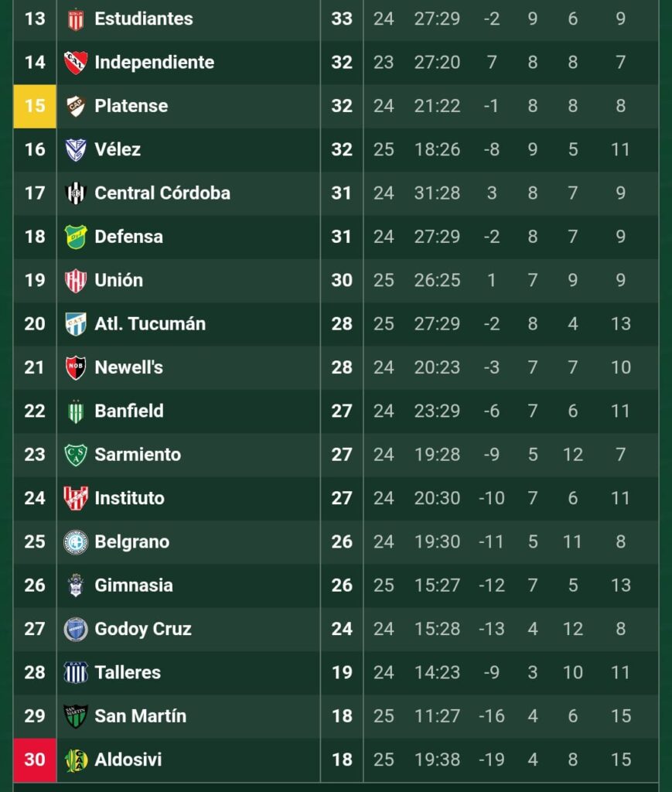Open the Defensa team name

128,237
